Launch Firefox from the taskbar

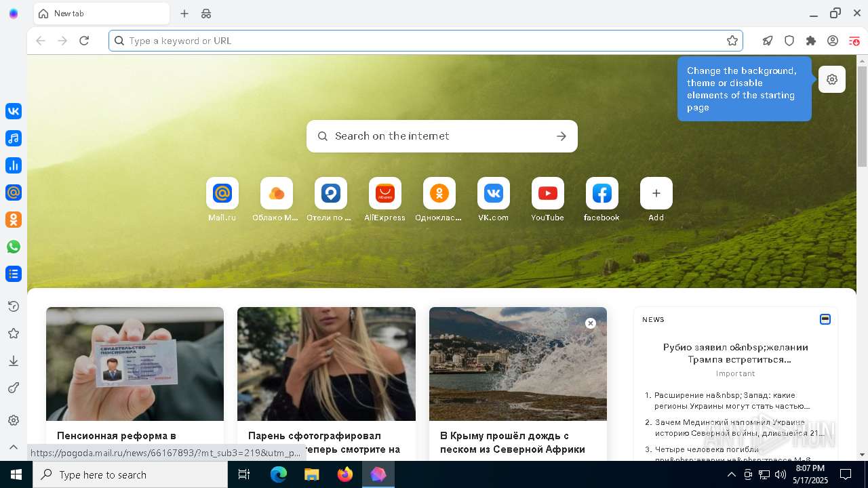tap(345, 474)
